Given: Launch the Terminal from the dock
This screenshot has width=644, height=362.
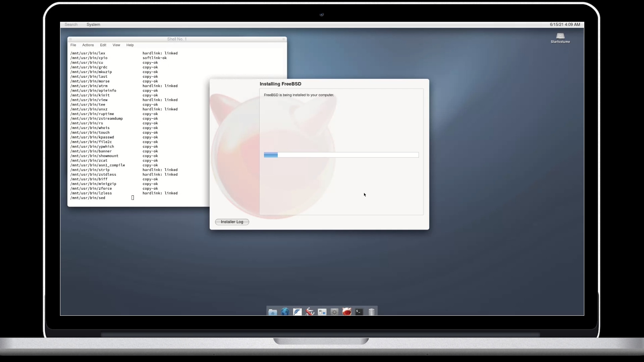Looking at the screenshot, I should (x=359, y=311).
